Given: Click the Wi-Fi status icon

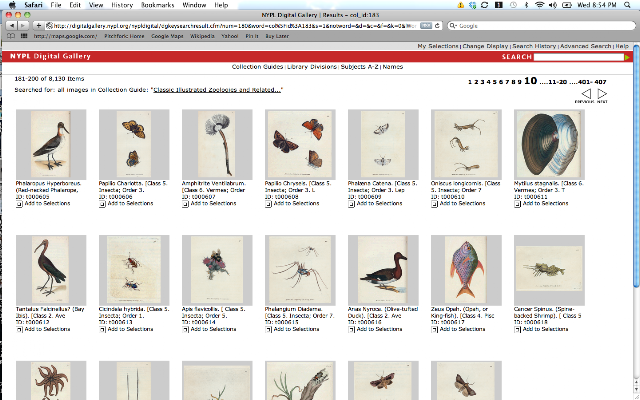Looking at the screenshot, I should [x=540, y=5].
